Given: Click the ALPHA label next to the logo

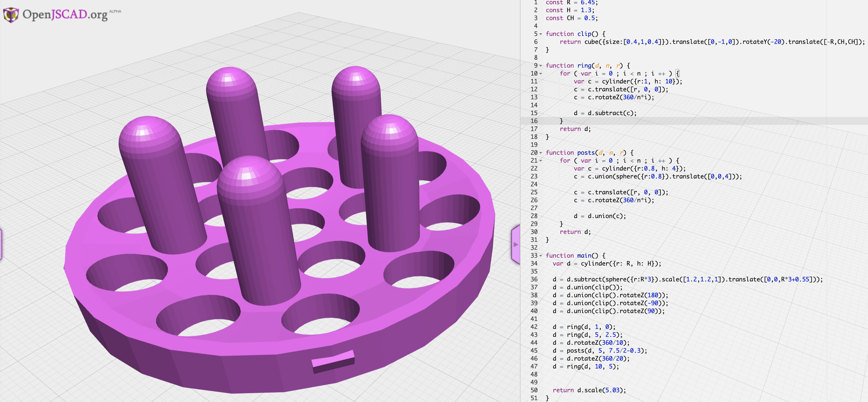Looking at the screenshot, I should pos(115,12).
